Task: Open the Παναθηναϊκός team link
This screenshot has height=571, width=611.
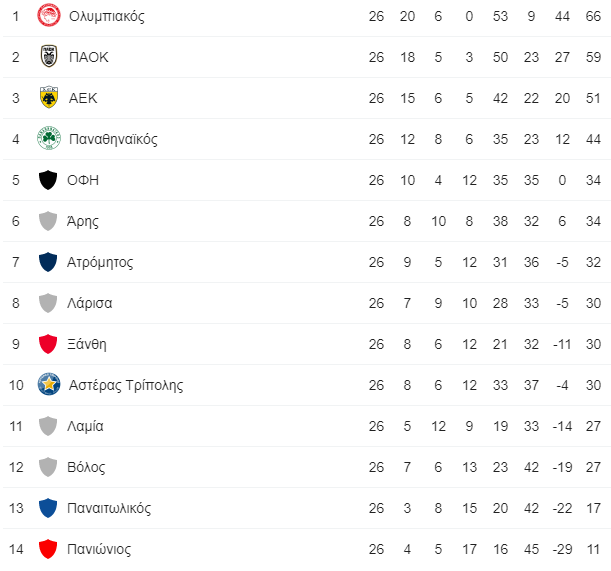Action: 113,139
